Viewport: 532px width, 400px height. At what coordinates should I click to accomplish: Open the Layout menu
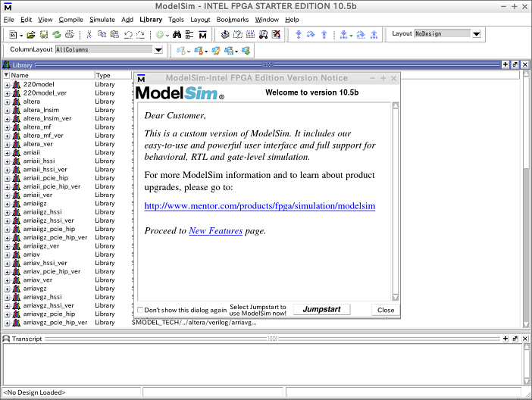click(200, 20)
